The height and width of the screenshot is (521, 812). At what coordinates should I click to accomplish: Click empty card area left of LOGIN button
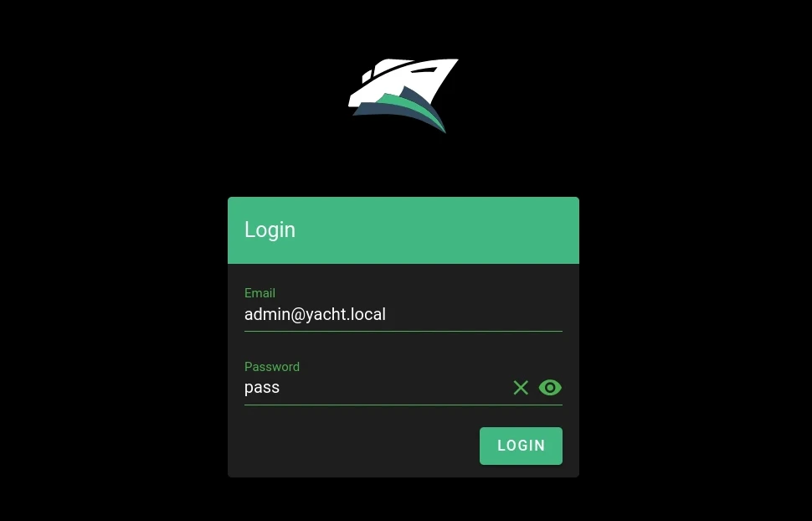[x=352, y=446]
